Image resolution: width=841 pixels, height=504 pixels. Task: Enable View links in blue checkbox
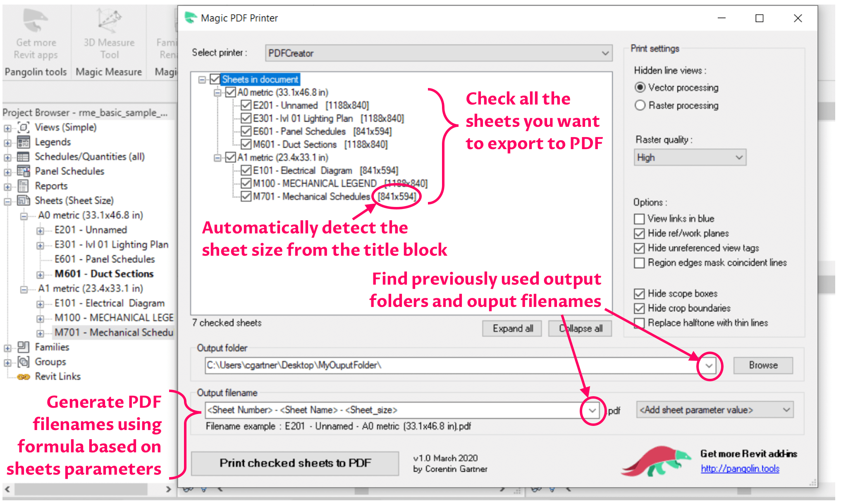pyautogui.click(x=639, y=219)
